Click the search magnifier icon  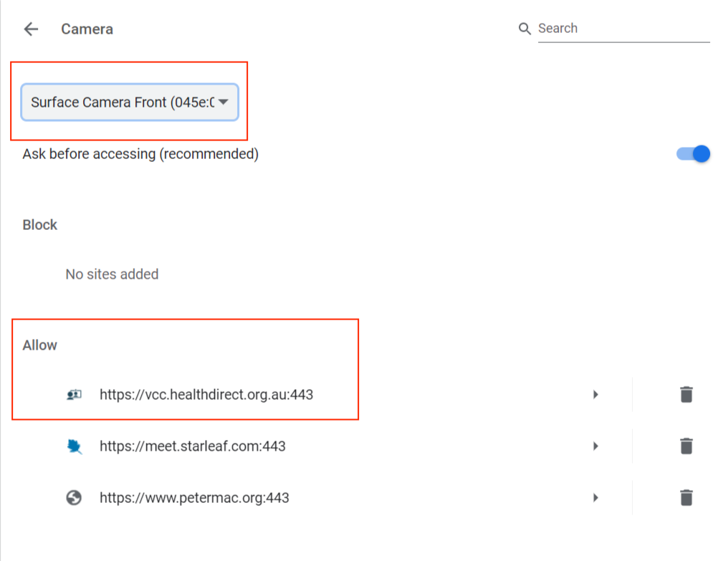[x=525, y=28]
